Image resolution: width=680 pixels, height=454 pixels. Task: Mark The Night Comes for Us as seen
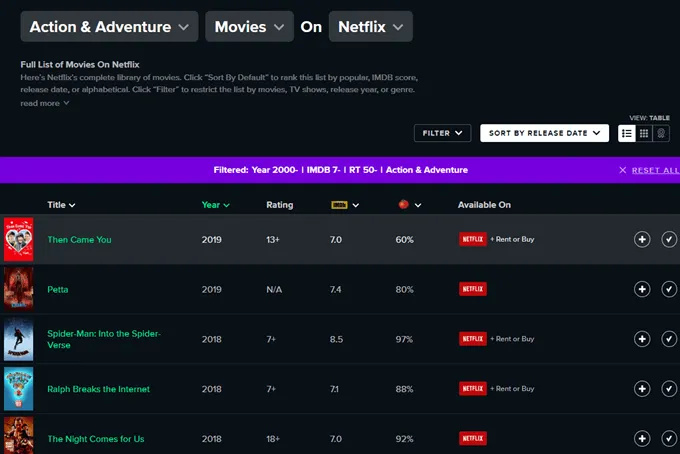(x=669, y=438)
